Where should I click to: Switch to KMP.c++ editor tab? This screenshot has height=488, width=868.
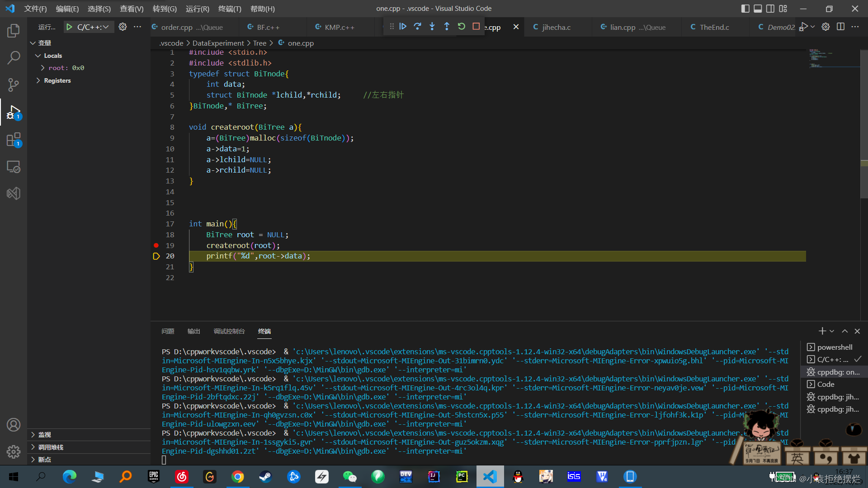click(339, 27)
